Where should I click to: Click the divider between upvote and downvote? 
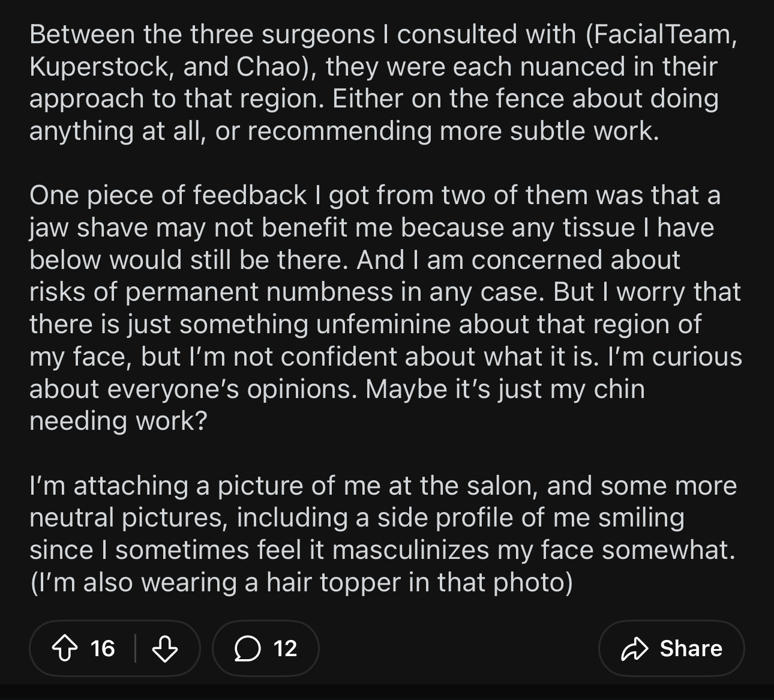pyautogui.click(x=136, y=648)
